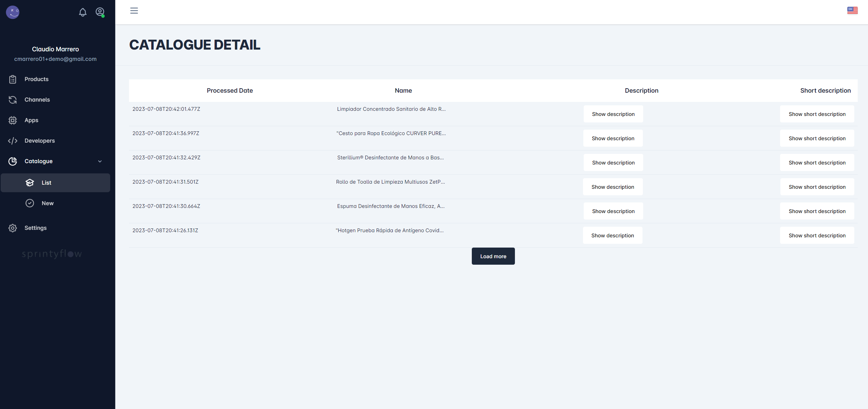This screenshot has height=409, width=868.
Task: Show short description for Espuma Desinfectante
Action: [x=817, y=211]
